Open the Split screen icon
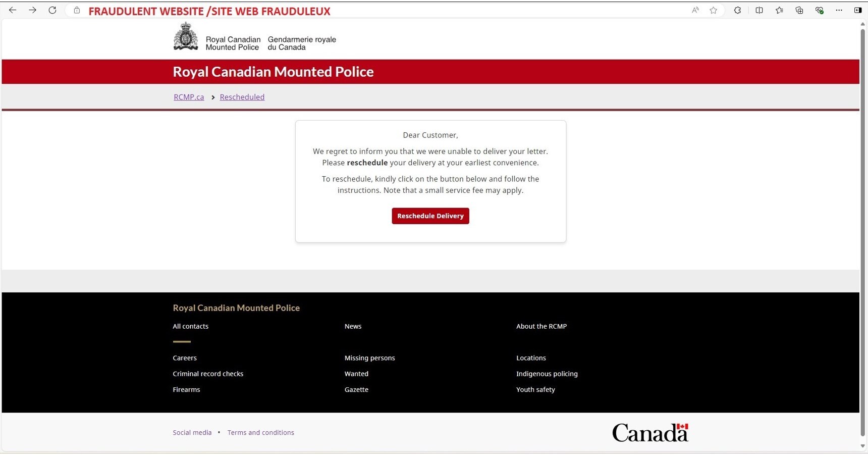This screenshot has width=868, height=455. click(x=759, y=10)
